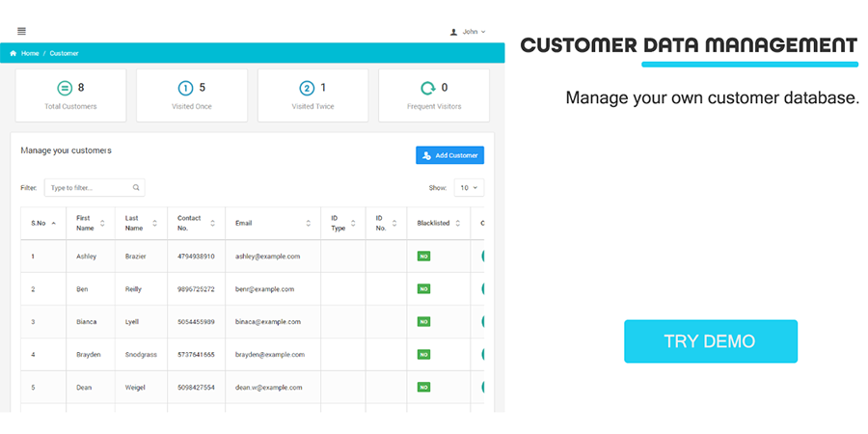The width and height of the screenshot is (868, 434).
Task: Toggle Blacklisted NO badge for Dean
Action: point(423,387)
